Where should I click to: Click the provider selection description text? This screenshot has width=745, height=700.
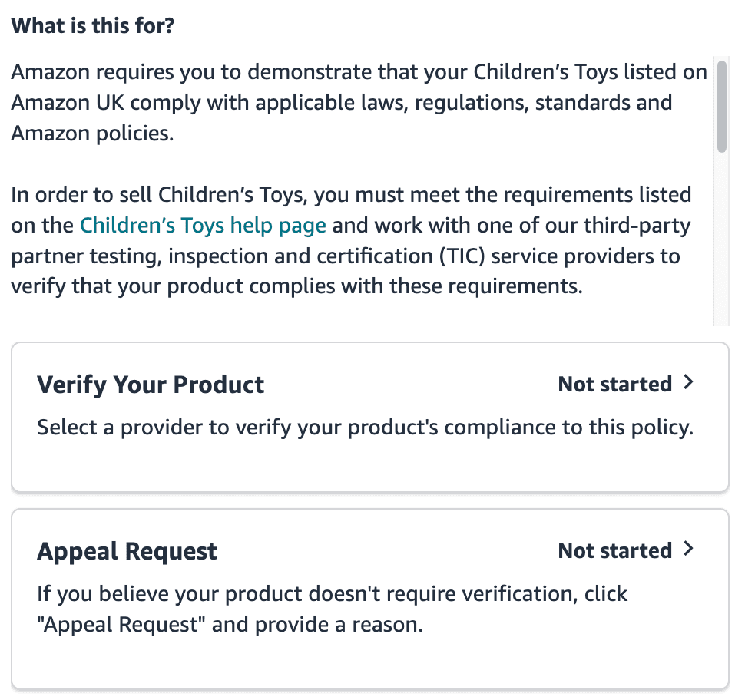(x=366, y=427)
